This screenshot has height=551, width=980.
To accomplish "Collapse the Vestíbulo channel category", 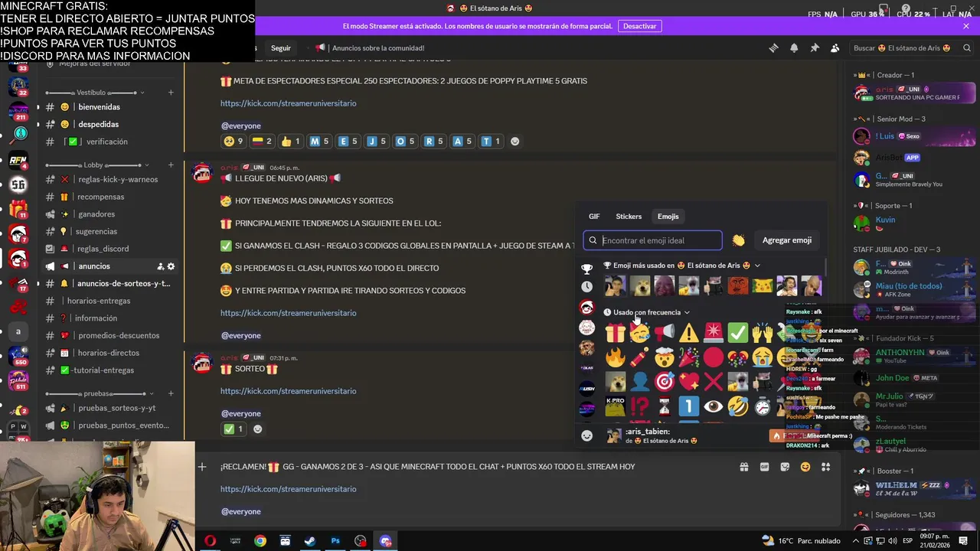I will [91, 93].
